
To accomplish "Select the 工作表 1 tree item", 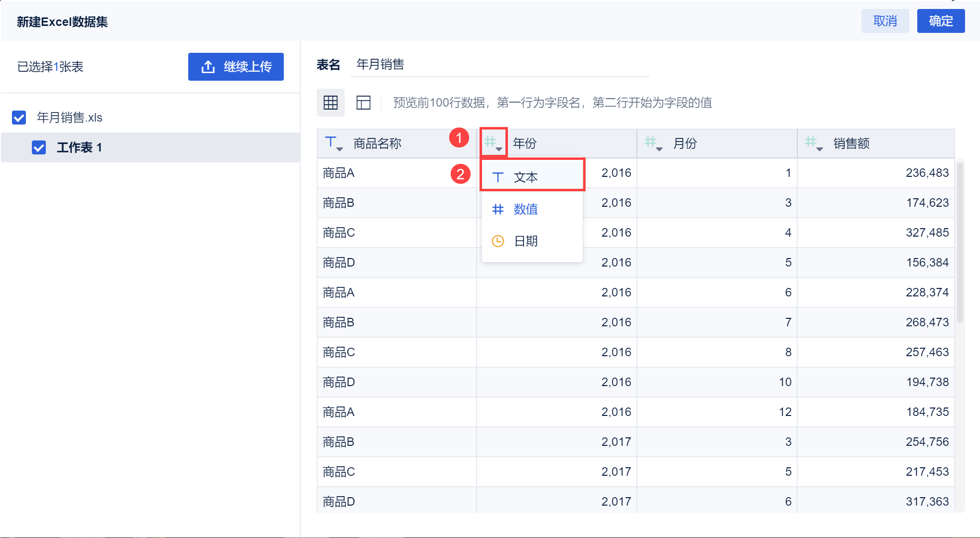I will (80, 147).
